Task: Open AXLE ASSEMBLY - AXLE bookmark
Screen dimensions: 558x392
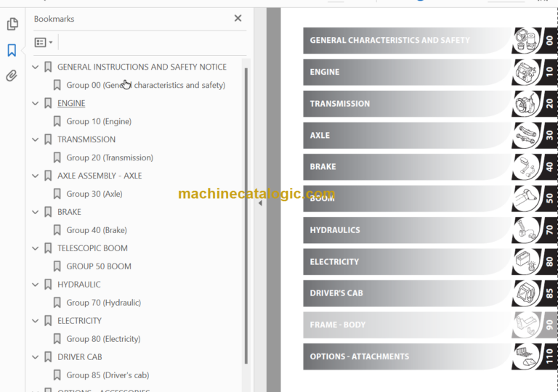Action: pos(100,176)
